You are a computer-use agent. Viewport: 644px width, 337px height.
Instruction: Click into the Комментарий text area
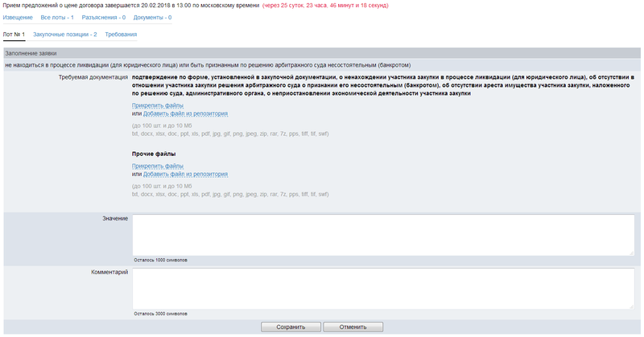point(382,288)
